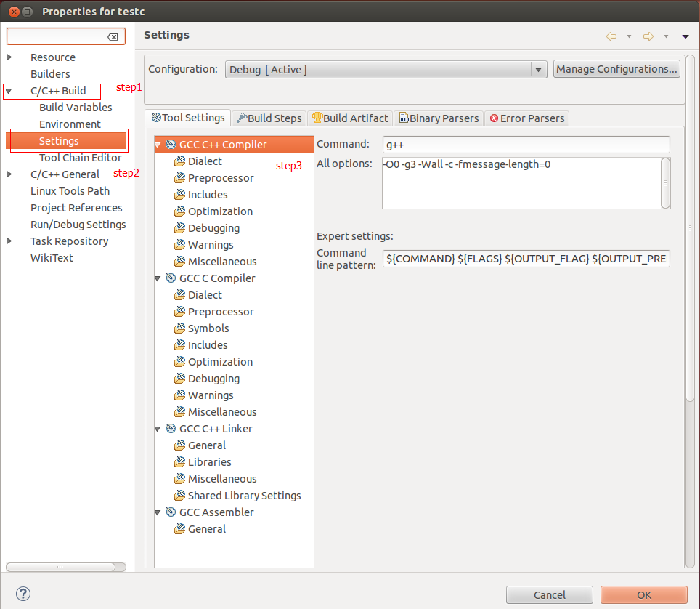This screenshot has width=700, height=609.
Task: Switch to the Tool Settings tab
Action: 188,118
